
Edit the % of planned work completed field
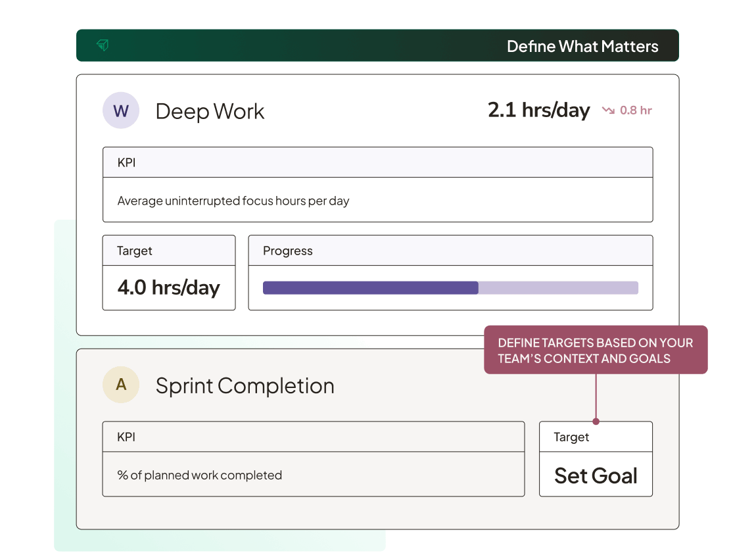coord(199,475)
